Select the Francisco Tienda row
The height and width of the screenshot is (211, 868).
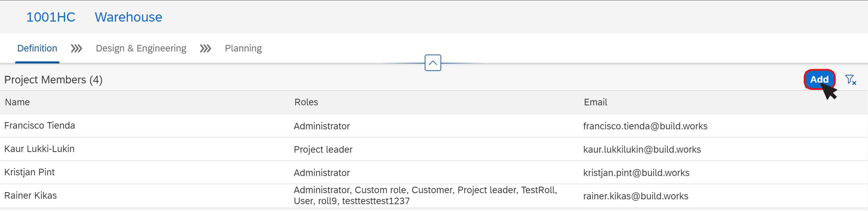[434, 126]
